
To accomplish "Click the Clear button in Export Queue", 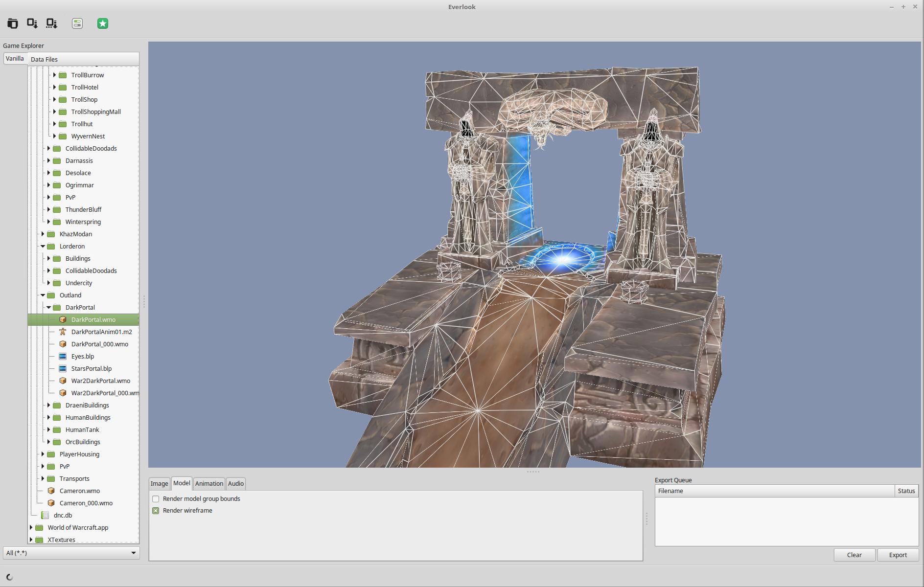I will pos(854,555).
